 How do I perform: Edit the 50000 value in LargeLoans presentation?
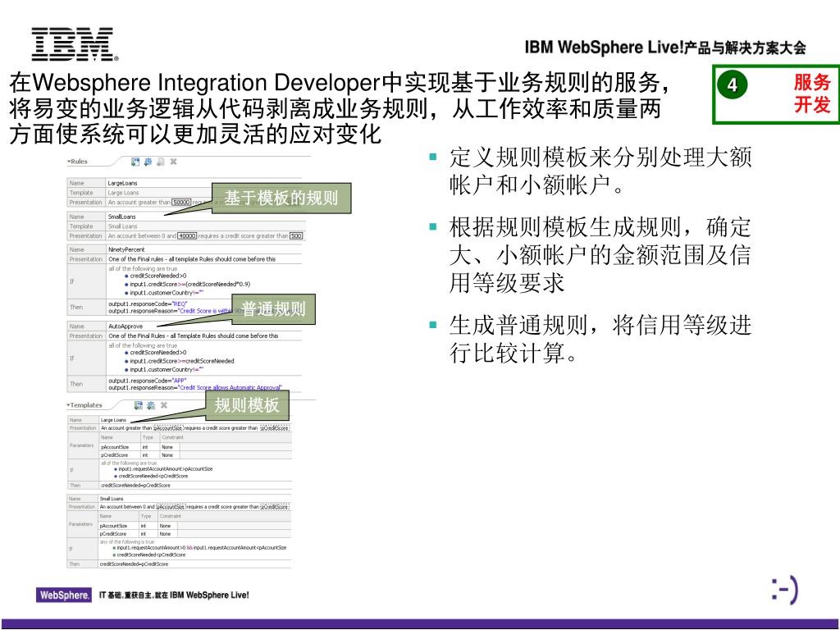click(181, 202)
